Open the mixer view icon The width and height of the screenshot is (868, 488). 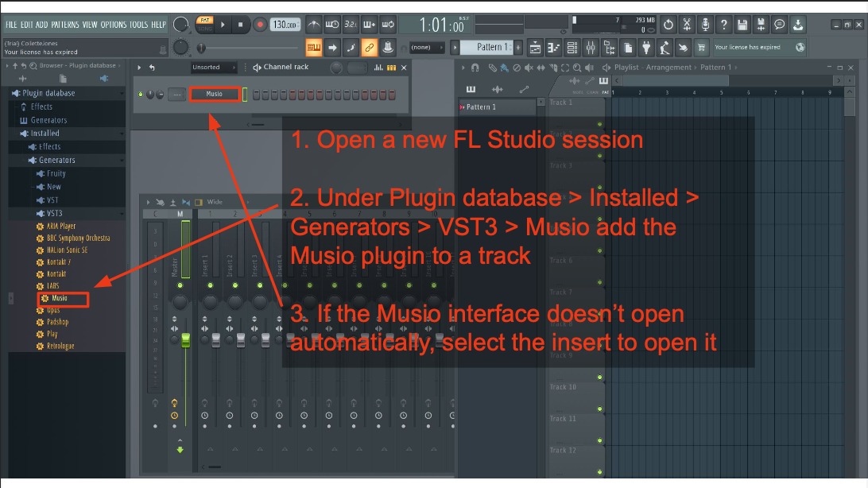coord(591,48)
